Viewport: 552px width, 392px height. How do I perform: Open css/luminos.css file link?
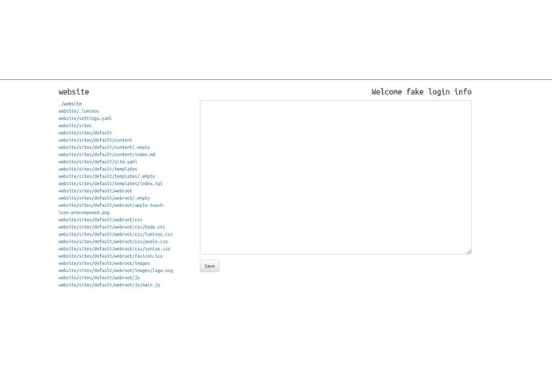(116, 234)
